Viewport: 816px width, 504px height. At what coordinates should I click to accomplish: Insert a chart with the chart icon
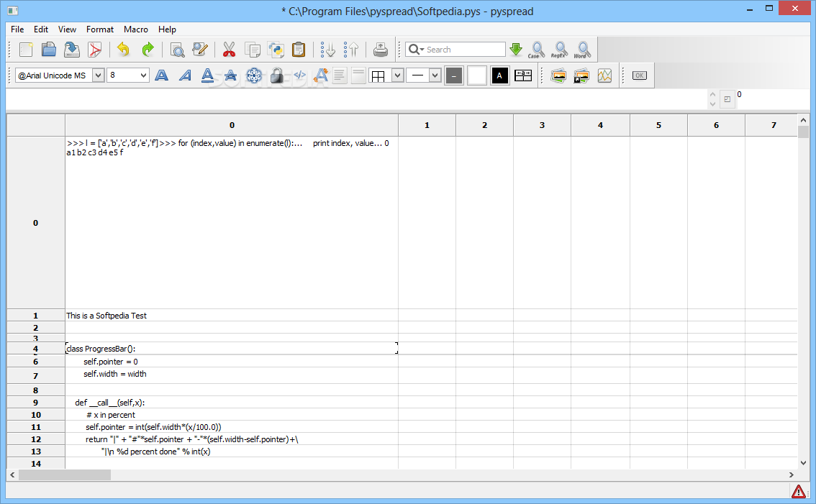(x=604, y=75)
